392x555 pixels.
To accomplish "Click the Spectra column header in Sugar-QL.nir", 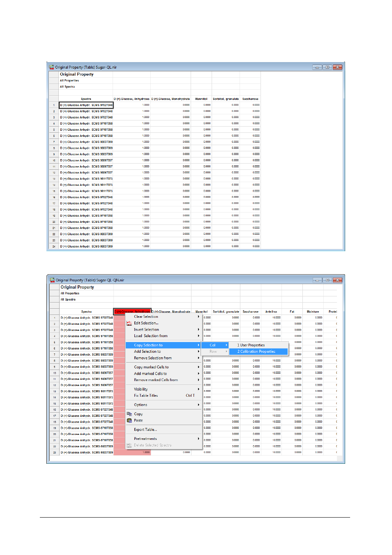I will [x=86, y=99].
